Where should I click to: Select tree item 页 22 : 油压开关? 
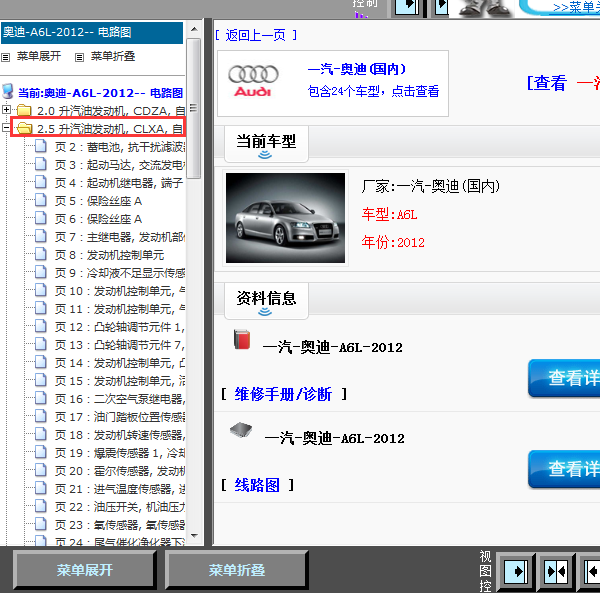click(120, 507)
